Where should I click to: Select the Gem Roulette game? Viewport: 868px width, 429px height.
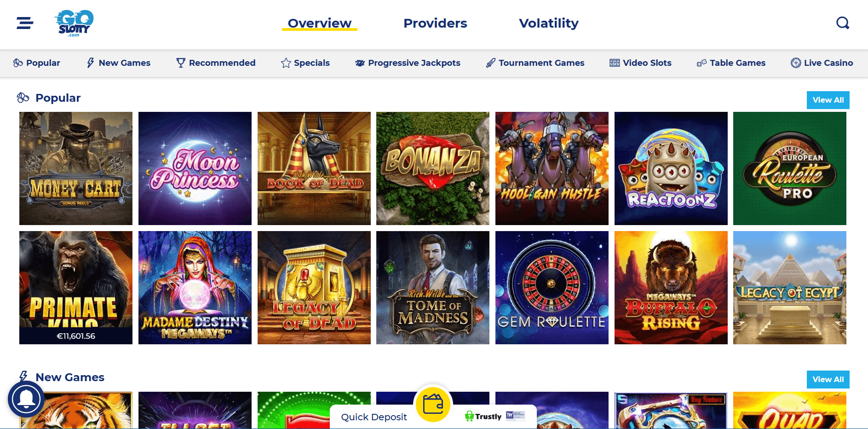[552, 288]
